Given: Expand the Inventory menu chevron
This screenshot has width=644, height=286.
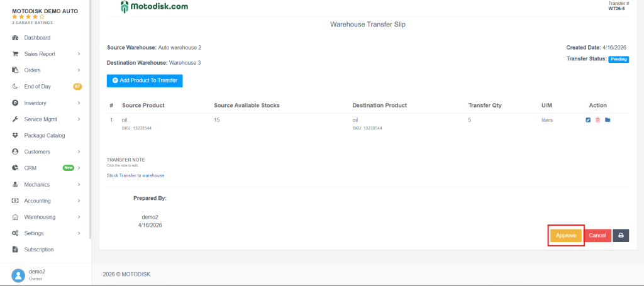Looking at the screenshot, I should [x=79, y=103].
